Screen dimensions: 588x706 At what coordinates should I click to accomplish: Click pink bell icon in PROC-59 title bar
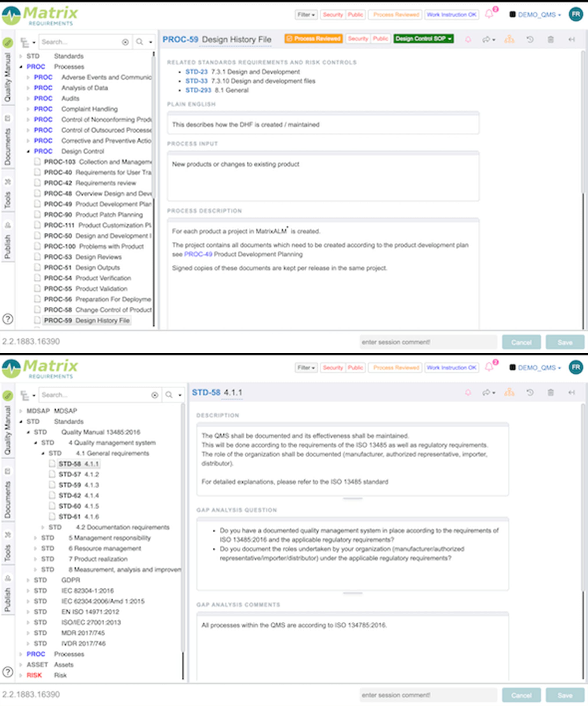(468, 39)
